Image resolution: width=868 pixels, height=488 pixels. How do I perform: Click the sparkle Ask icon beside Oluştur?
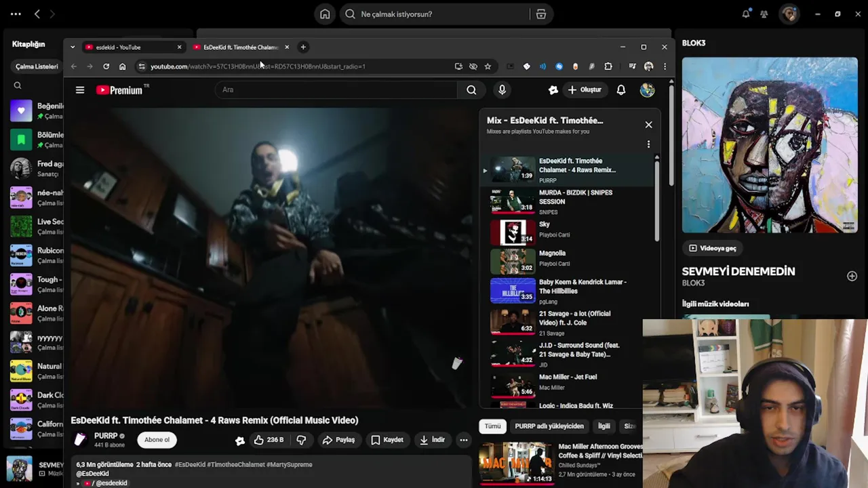(553, 89)
